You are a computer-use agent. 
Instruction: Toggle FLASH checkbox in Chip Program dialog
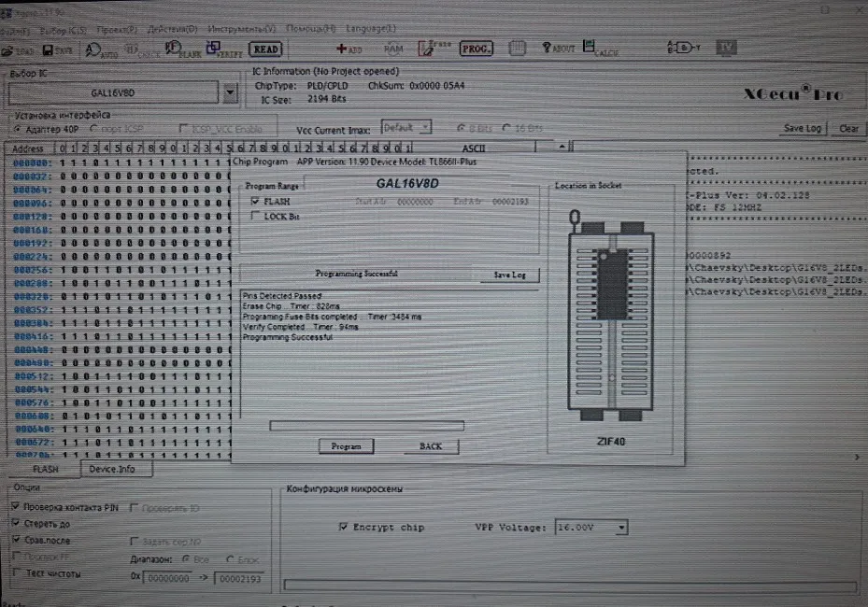pyautogui.click(x=255, y=202)
